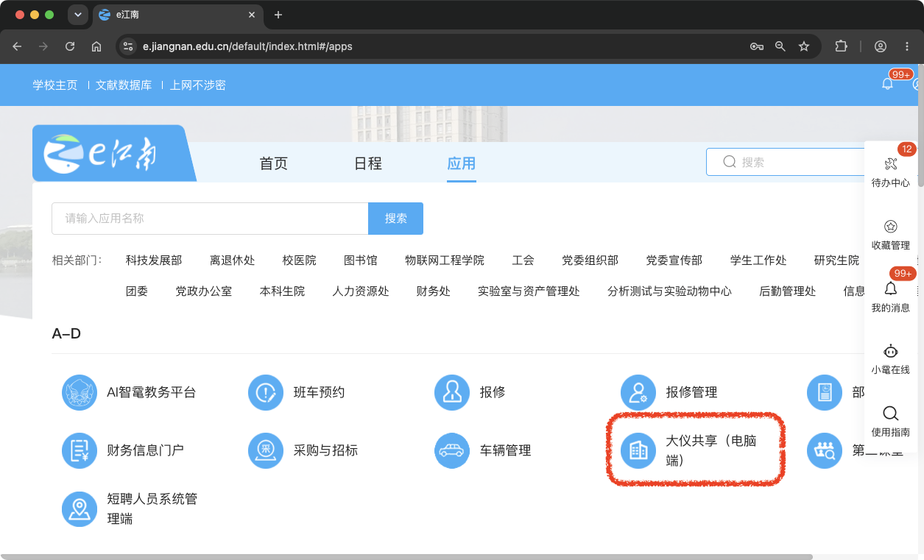Filter by 党政办公室
924x560 pixels.
[x=204, y=291]
